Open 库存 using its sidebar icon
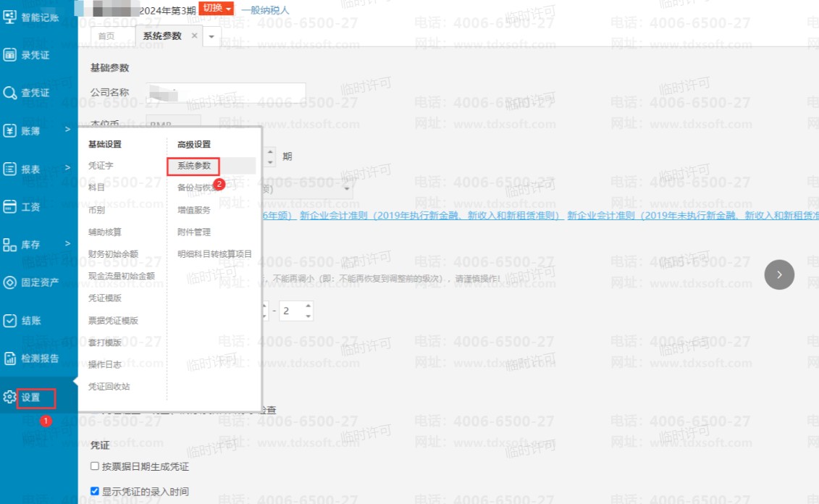819x504 pixels. point(10,245)
